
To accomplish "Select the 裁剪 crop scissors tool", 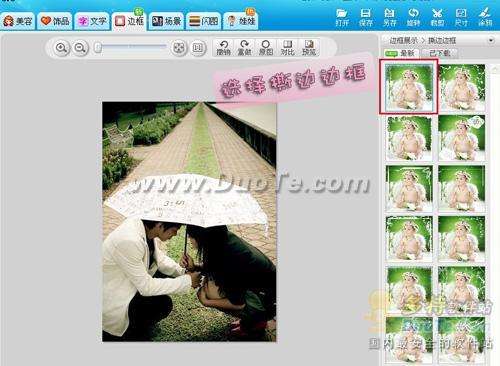I will (437, 17).
